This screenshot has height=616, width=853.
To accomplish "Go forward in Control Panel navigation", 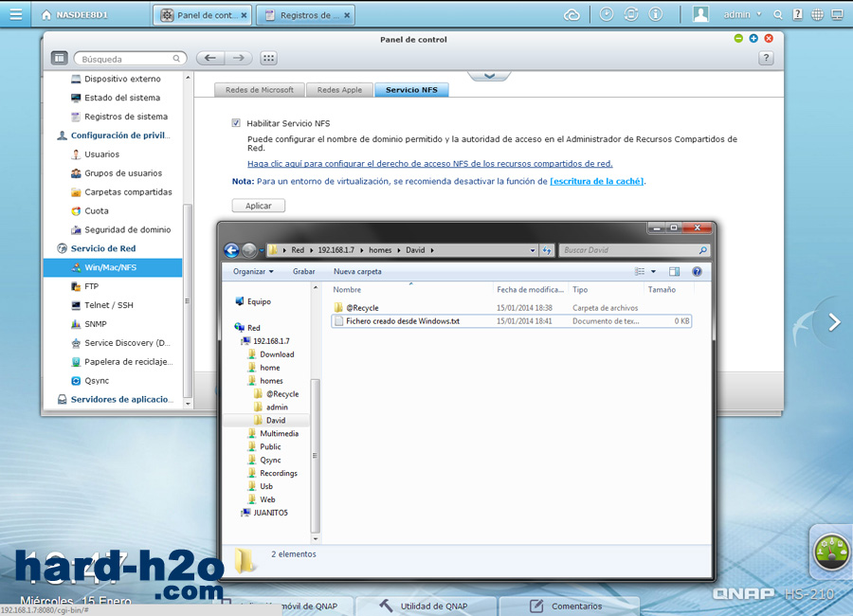I will pos(238,58).
